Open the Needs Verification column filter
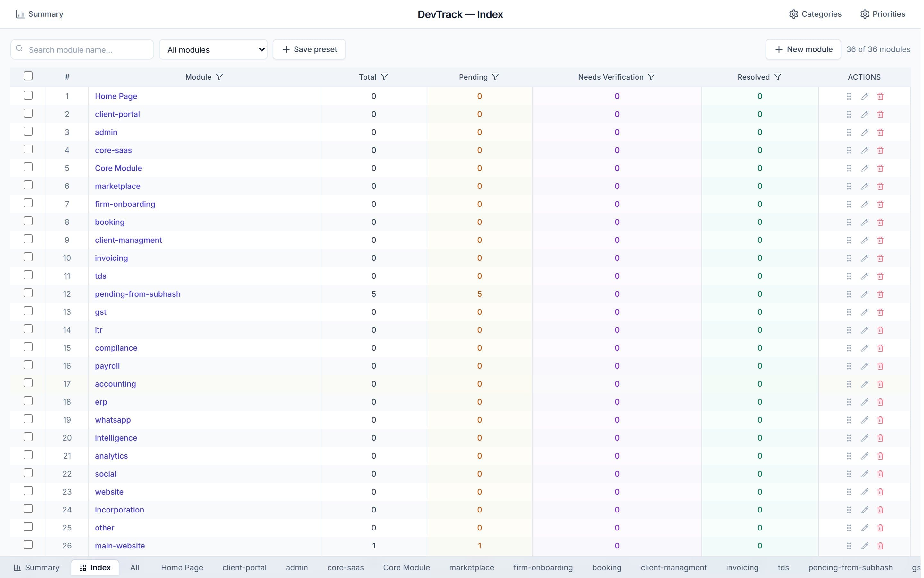 (x=651, y=77)
